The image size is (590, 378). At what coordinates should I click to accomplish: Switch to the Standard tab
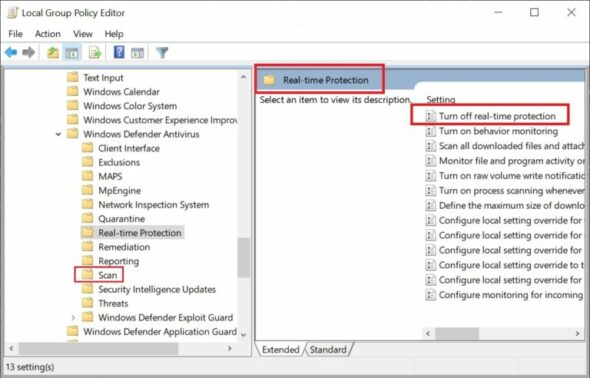point(328,349)
